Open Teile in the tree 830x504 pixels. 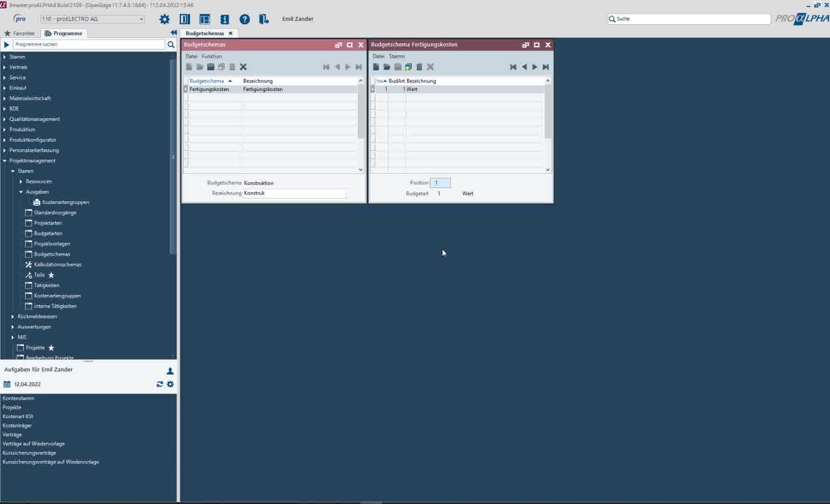(x=39, y=275)
